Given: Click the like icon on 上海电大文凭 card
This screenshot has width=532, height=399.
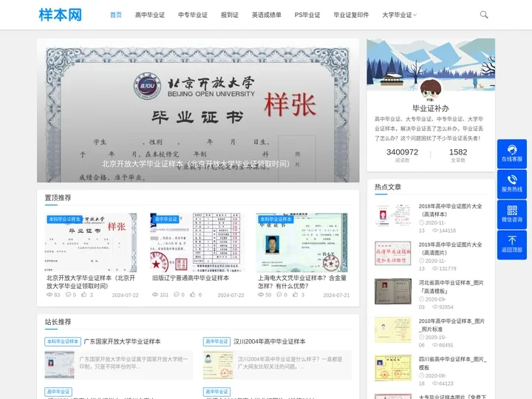Looking at the screenshot, I should pyautogui.click(x=295, y=295).
